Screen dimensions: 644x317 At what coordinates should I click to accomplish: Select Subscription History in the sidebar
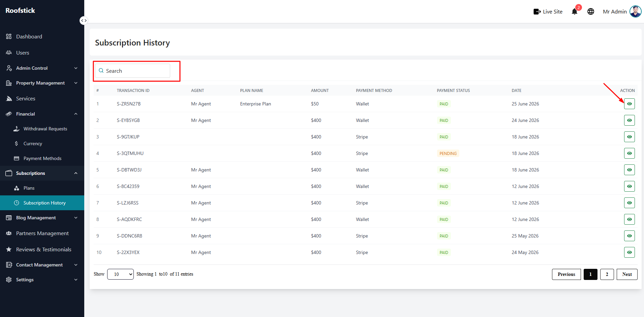click(42, 203)
